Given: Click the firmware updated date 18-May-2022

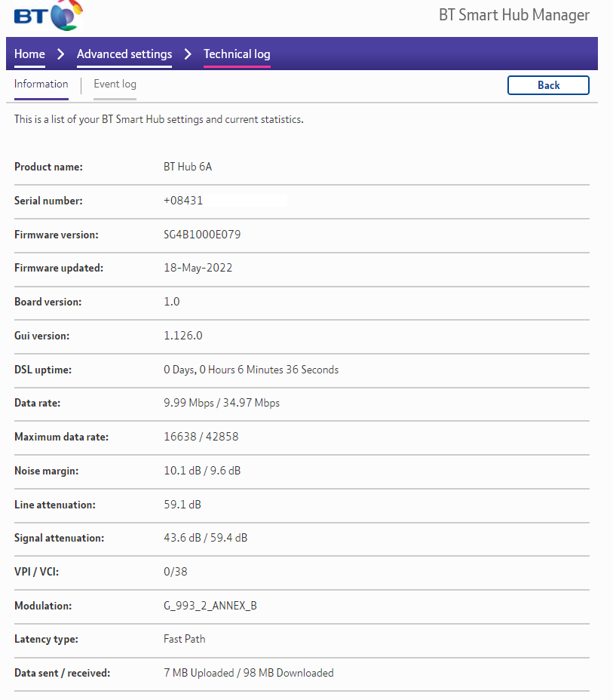Looking at the screenshot, I should 198,268.
